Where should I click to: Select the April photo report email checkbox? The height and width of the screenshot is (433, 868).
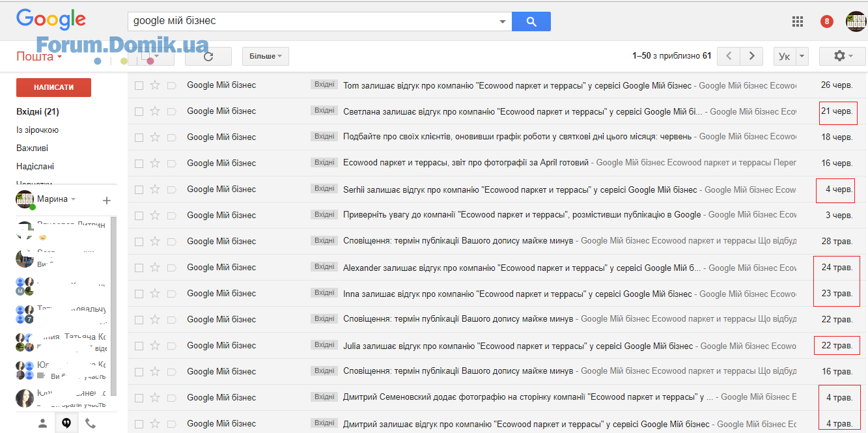(139, 163)
